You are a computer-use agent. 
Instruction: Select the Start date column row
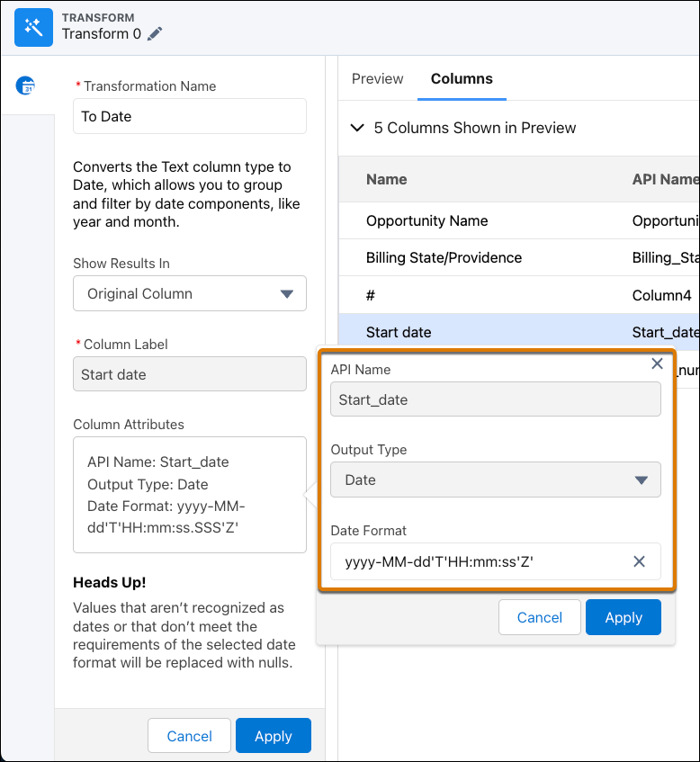click(399, 332)
